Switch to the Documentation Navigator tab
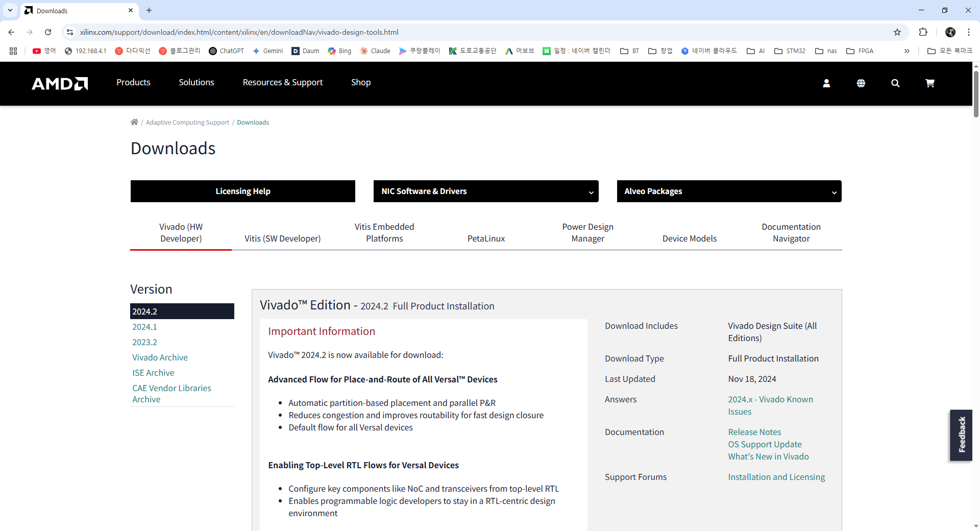 [791, 233]
